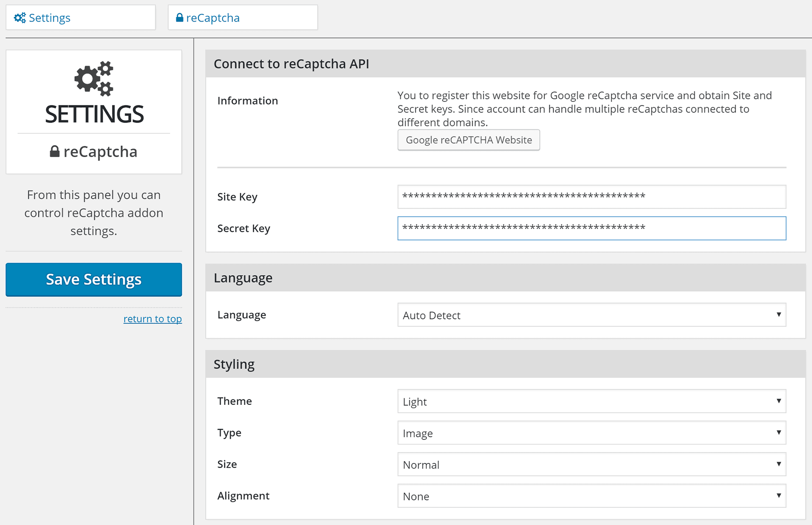Click the Size label
Viewport: 812px width, 525px height.
click(227, 465)
